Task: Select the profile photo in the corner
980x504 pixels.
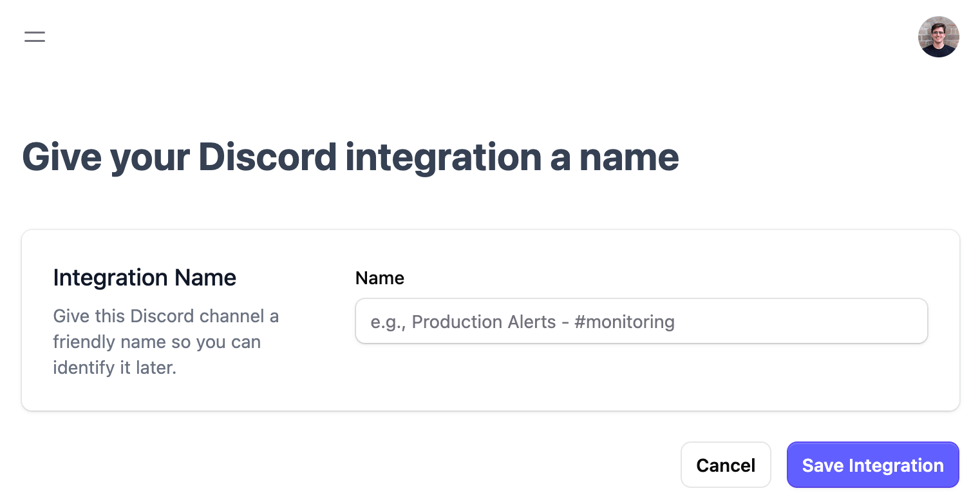Action: point(938,37)
